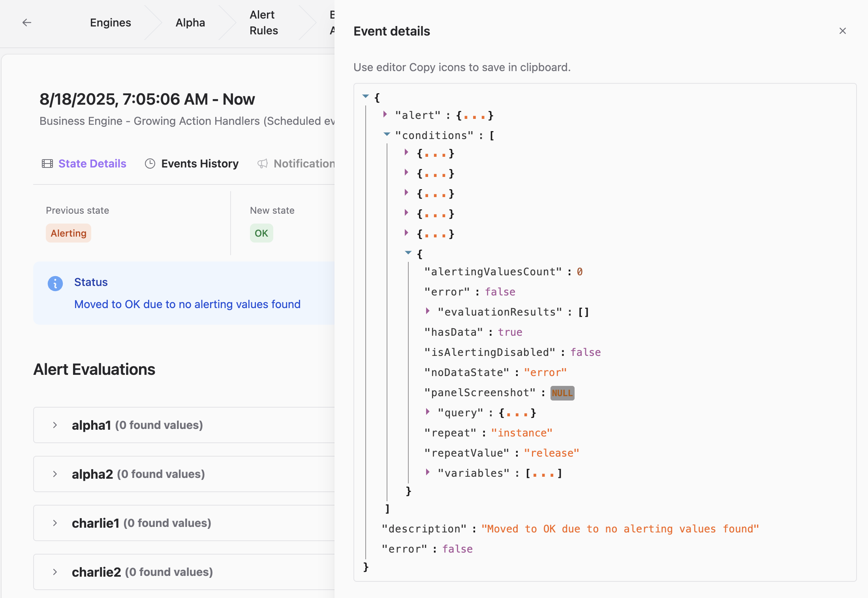This screenshot has width=868, height=598.
Task: Click the root-level "error" false value
Action: [457, 549]
